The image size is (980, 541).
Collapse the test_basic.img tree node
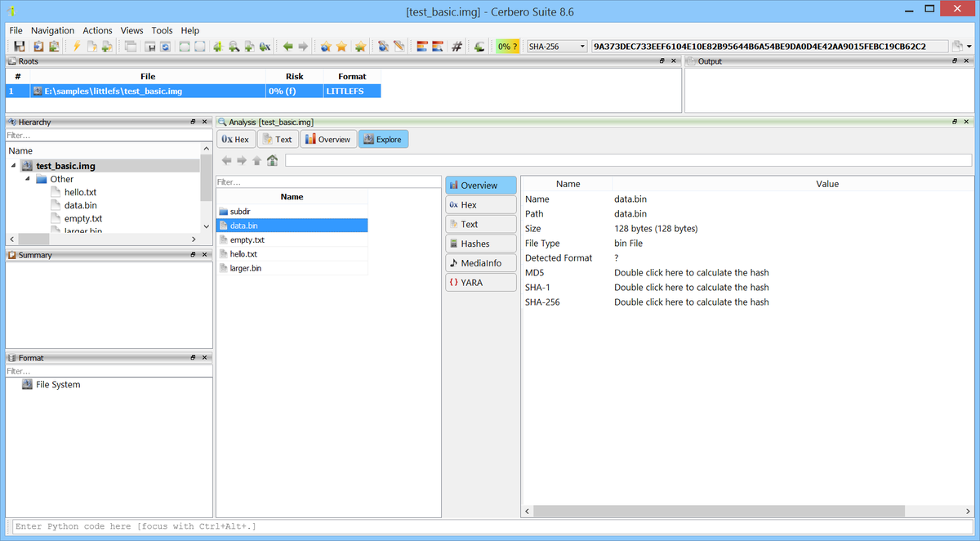13,166
